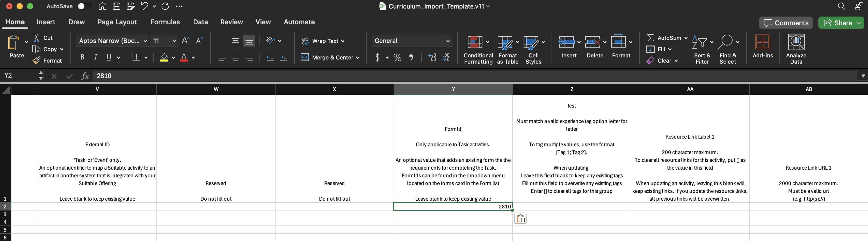
Task: Redo the last action
Action: (165, 6)
